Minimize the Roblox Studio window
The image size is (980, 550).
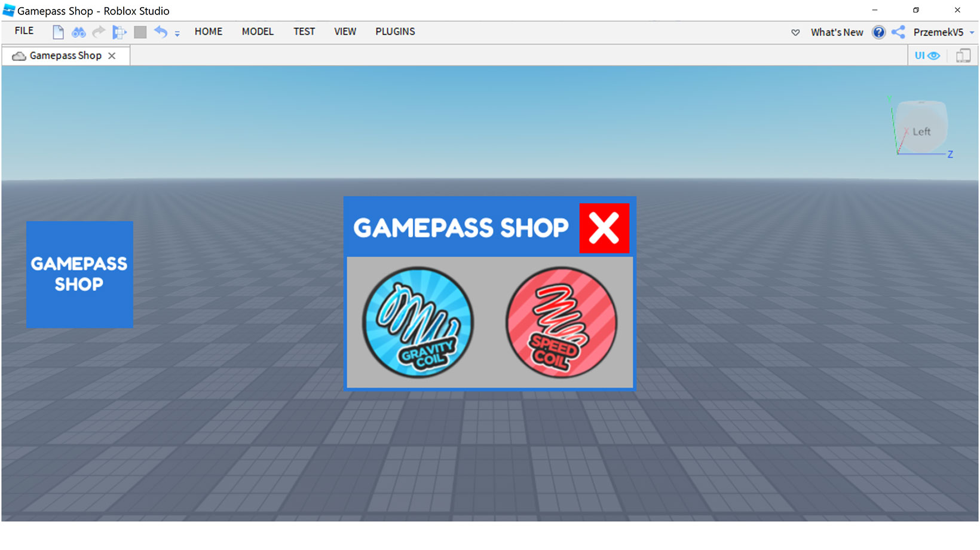pos(875,10)
